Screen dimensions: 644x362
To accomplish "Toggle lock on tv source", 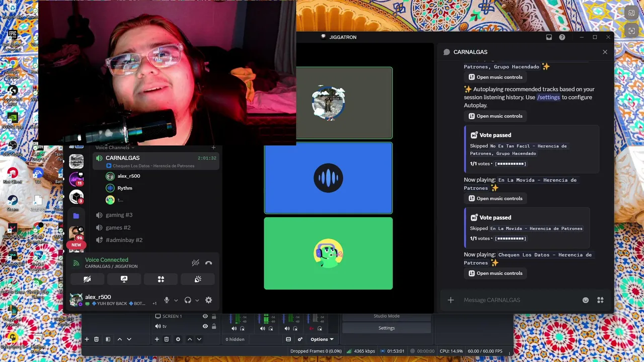I will click(x=214, y=326).
